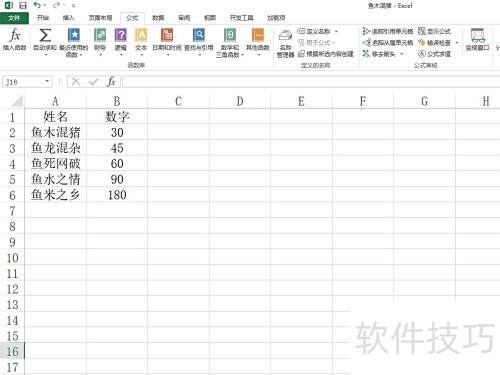The width and height of the screenshot is (500, 375).
Task: Click the Excel application icon in the title bar
Action: pos(9,5)
